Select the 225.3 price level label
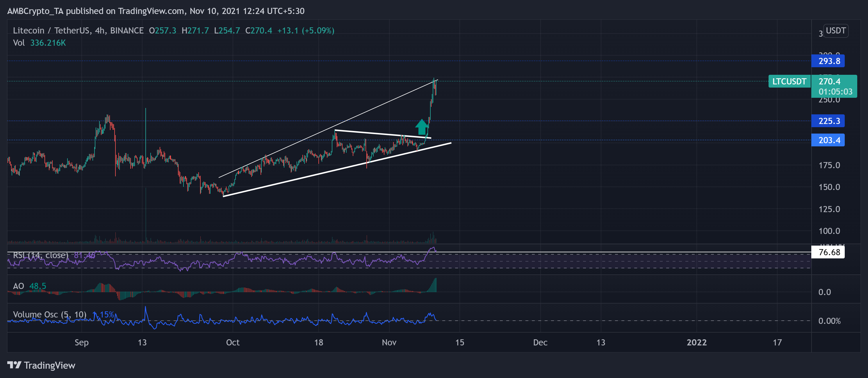This screenshot has height=378, width=868. tap(828, 121)
